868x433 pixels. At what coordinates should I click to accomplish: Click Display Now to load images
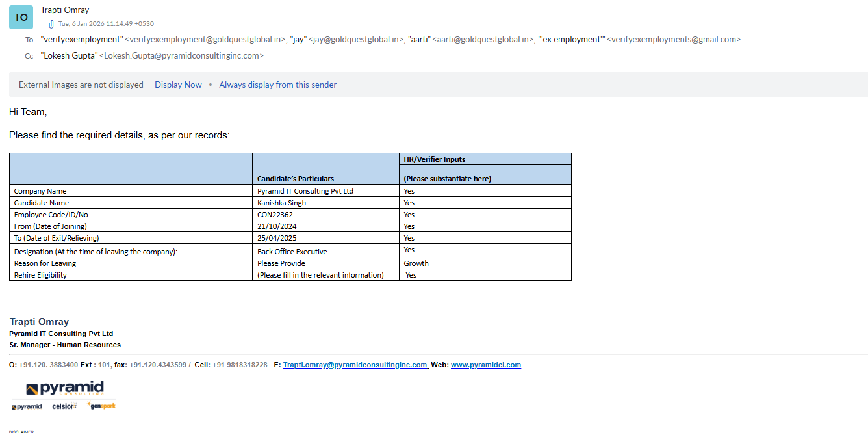coord(178,85)
